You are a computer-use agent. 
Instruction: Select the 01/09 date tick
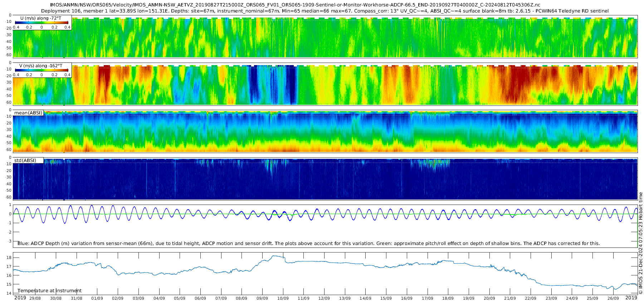pyautogui.click(x=97, y=299)
